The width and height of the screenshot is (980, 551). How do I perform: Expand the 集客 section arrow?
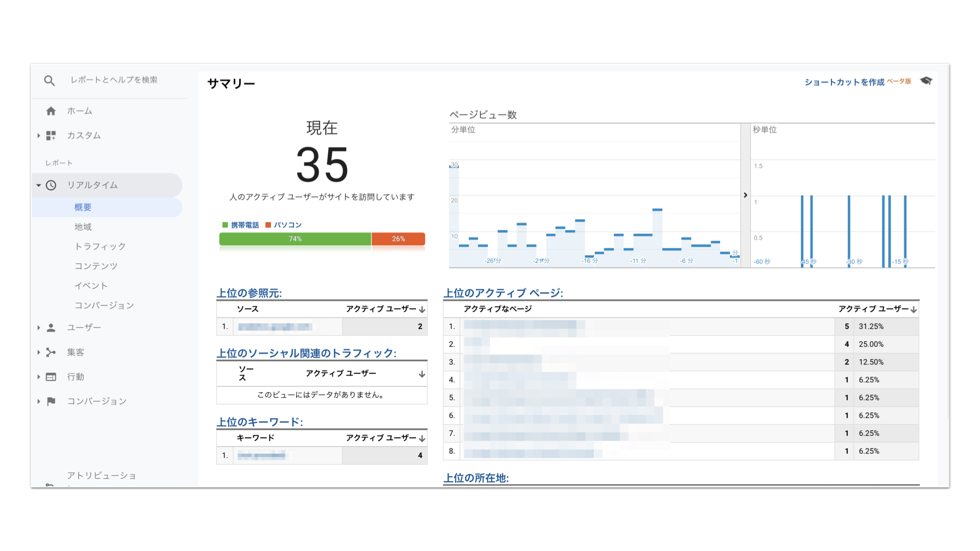point(39,352)
